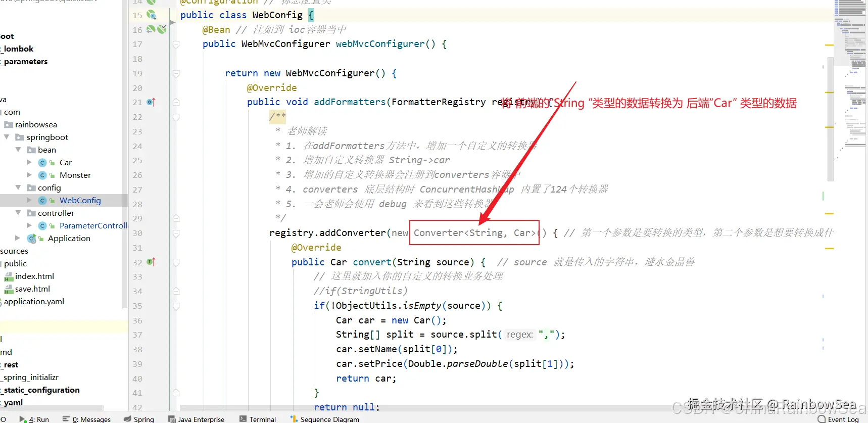
Task: Collapse the config folder node
Action: coord(18,187)
